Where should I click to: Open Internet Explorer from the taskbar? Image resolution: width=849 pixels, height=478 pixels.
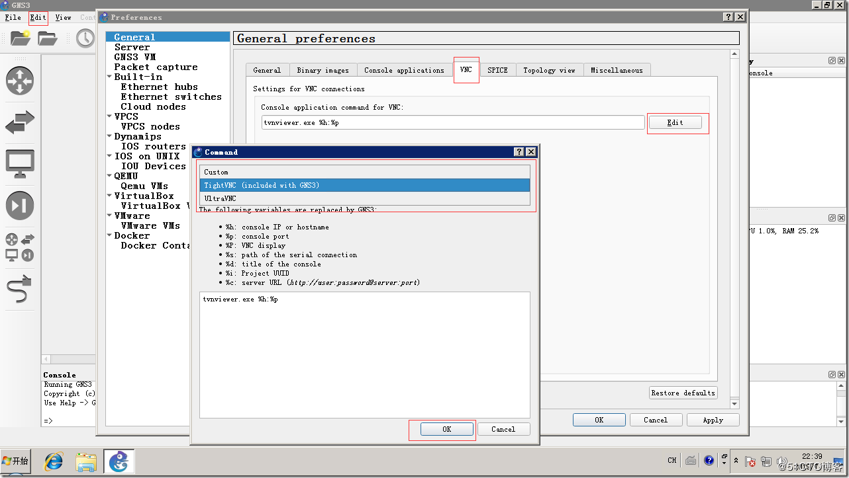tap(53, 461)
